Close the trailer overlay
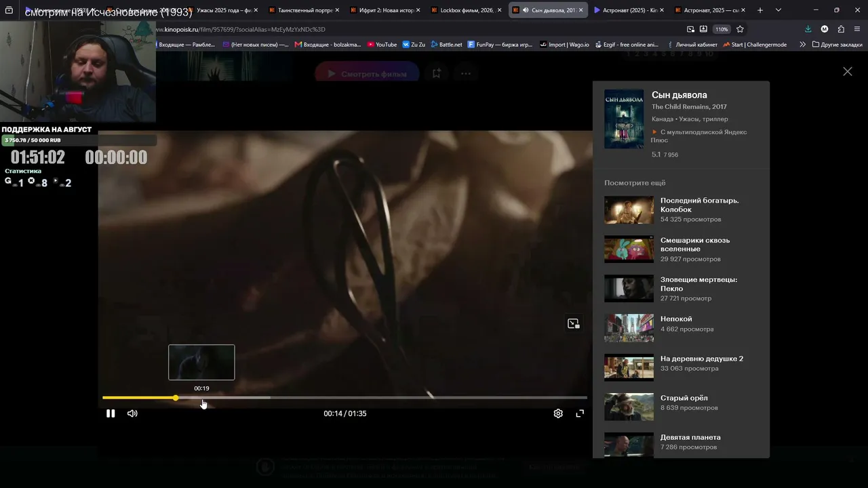Image resolution: width=868 pixels, height=488 pixels. click(x=848, y=71)
